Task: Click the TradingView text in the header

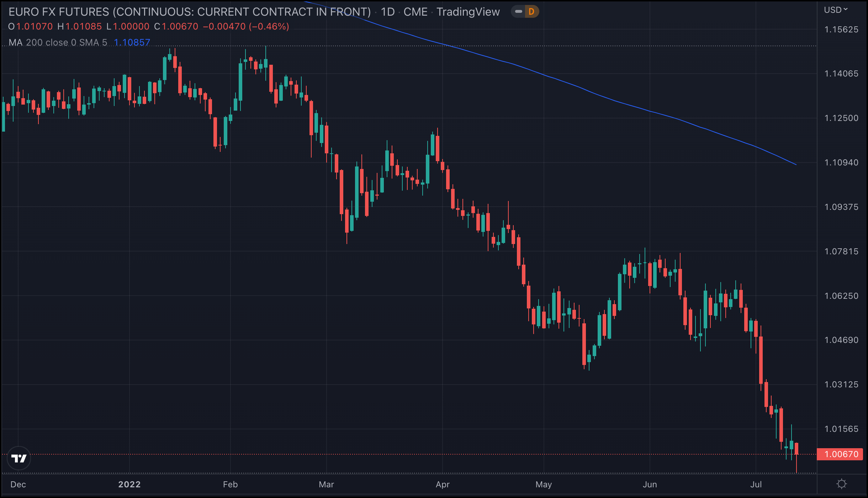Action: coord(468,12)
